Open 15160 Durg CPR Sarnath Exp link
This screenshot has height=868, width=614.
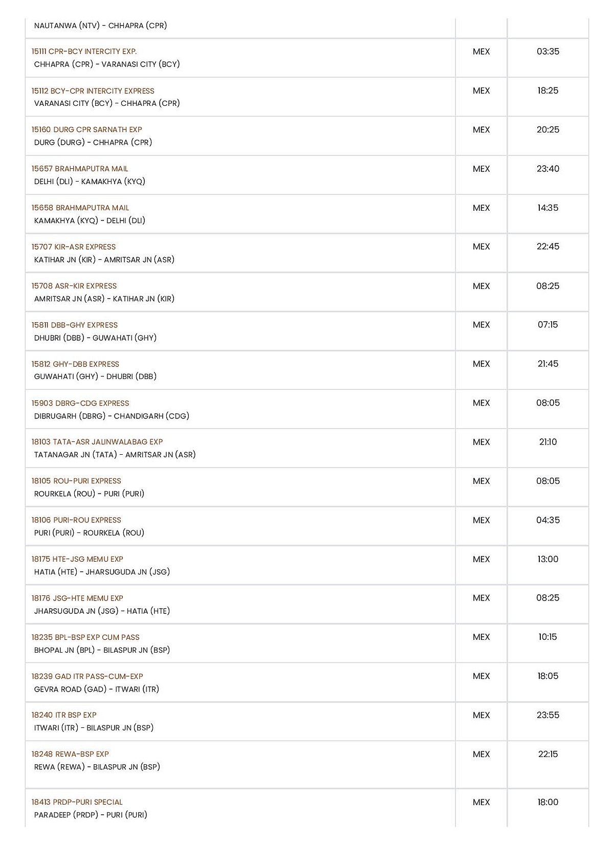tap(86, 130)
